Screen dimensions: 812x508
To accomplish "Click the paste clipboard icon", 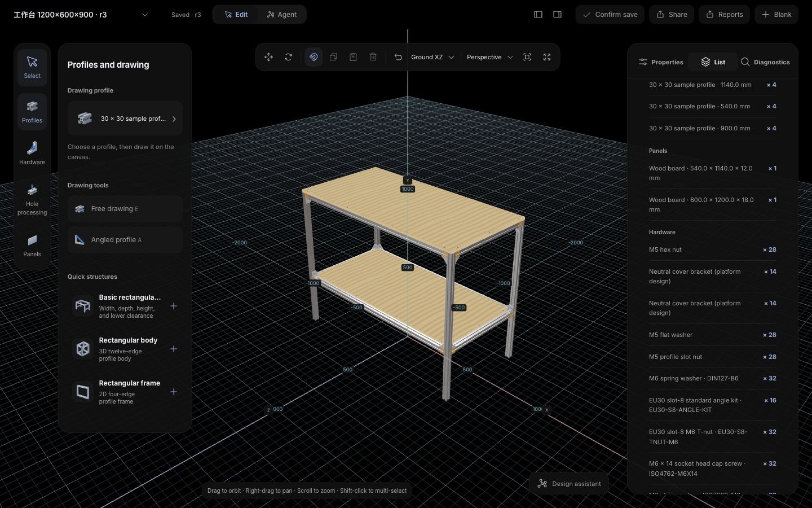I will point(353,57).
